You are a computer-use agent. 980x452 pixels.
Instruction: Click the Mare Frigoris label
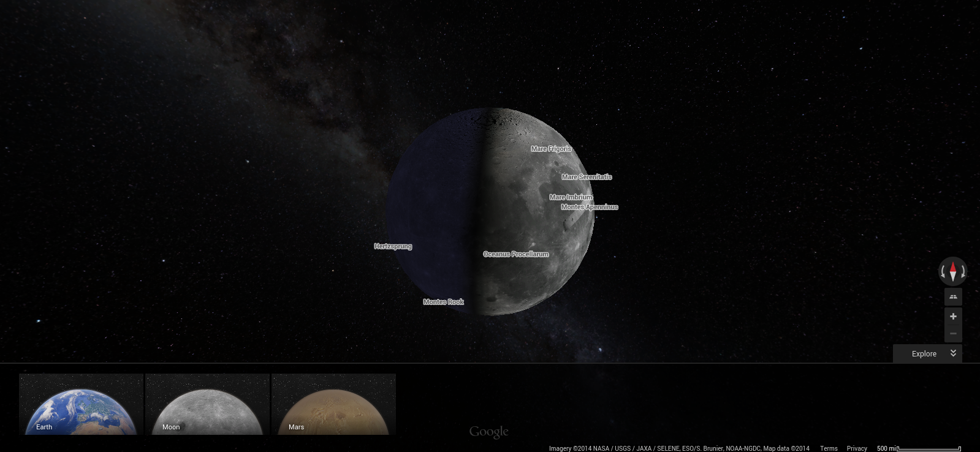pos(551,149)
